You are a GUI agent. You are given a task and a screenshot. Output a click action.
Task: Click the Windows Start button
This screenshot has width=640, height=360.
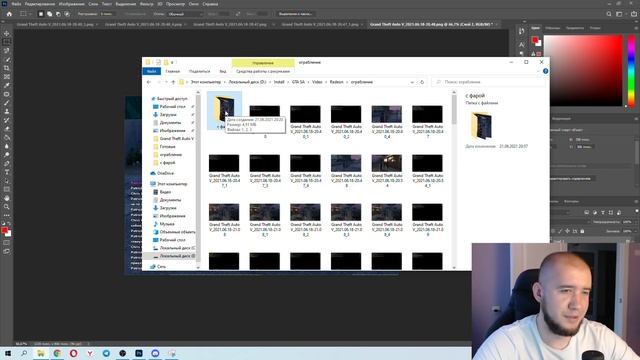(x=8, y=353)
